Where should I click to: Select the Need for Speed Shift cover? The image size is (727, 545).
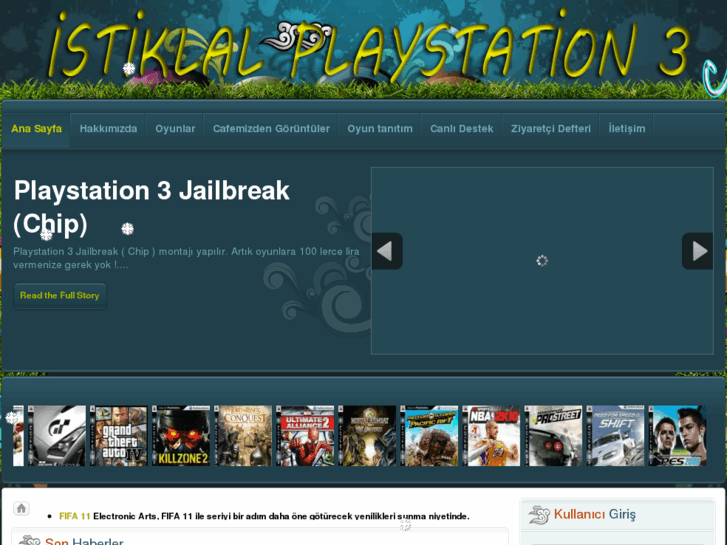click(x=616, y=436)
